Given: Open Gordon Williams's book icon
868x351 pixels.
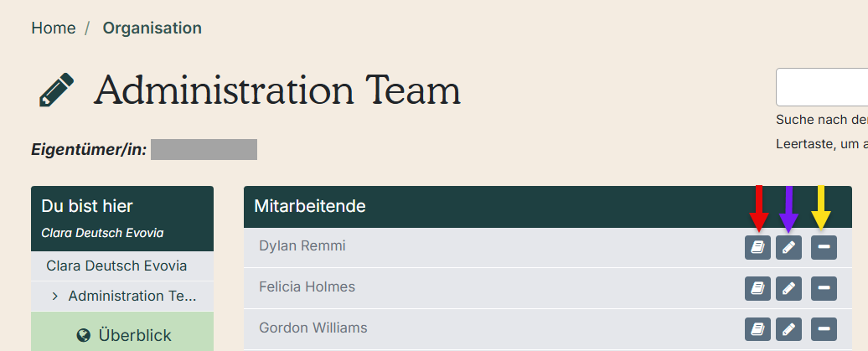Looking at the screenshot, I should tap(757, 329).
